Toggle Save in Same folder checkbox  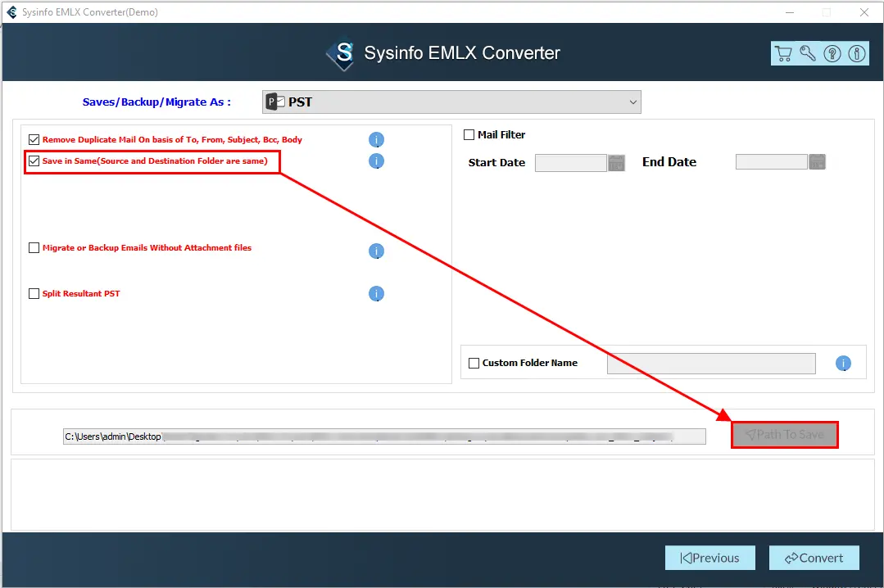(34, 161)
